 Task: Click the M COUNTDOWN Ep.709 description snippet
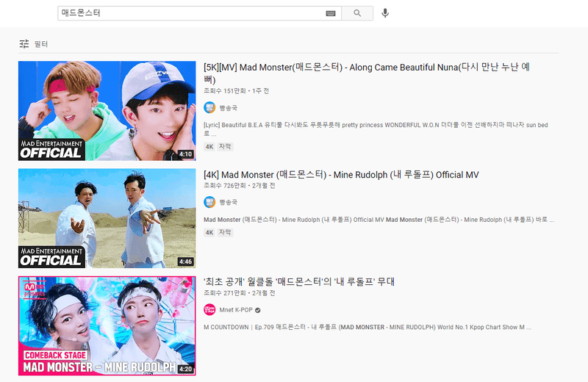[x=367, y=327]
